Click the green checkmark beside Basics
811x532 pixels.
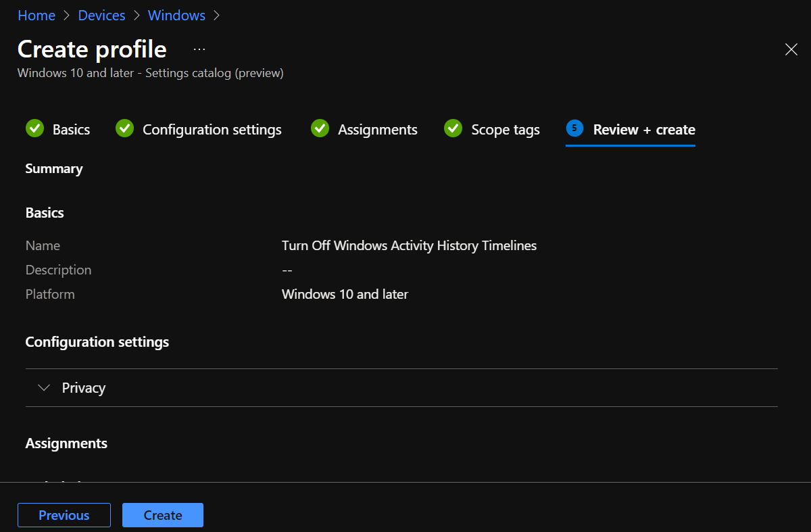(34, 128)
